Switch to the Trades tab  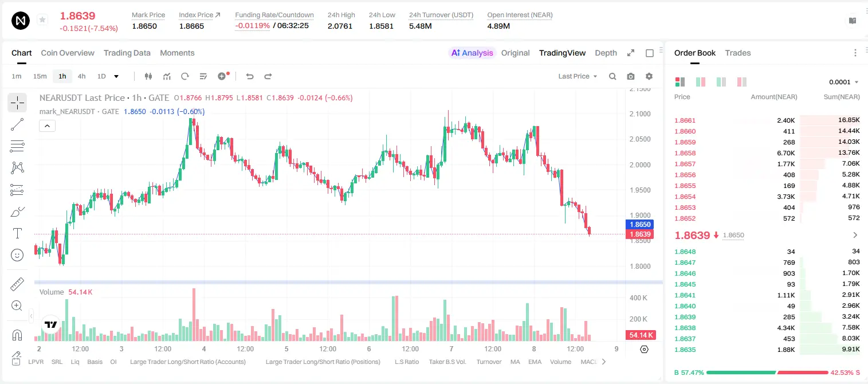pyautogui.click(x=737, y=53)
